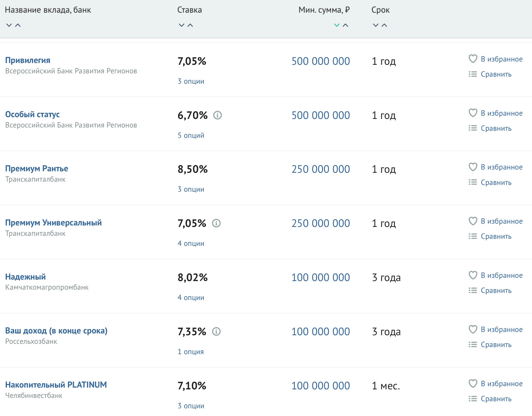Open Ваш доход (в конце срока) deposit

pyautogui.click(x=56, y=331)
